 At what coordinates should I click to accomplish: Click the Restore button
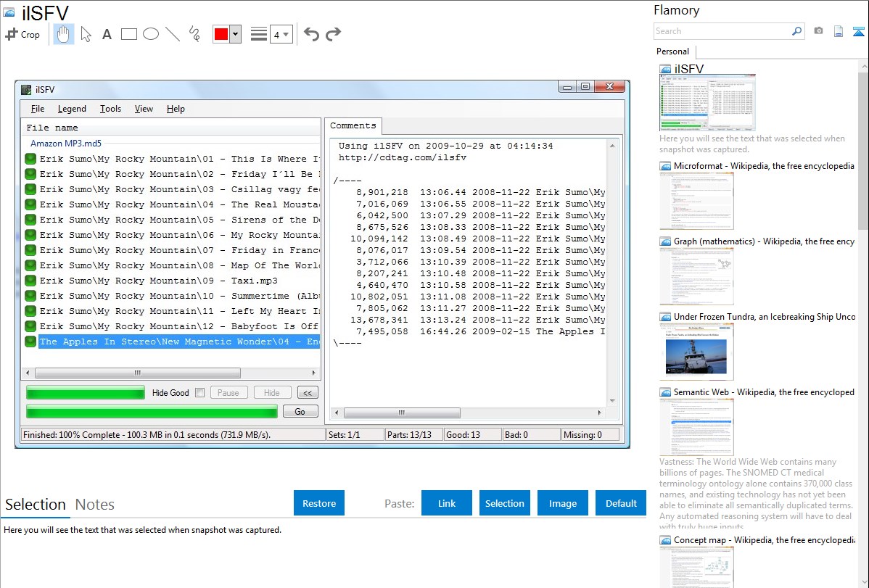coord(319,503)
